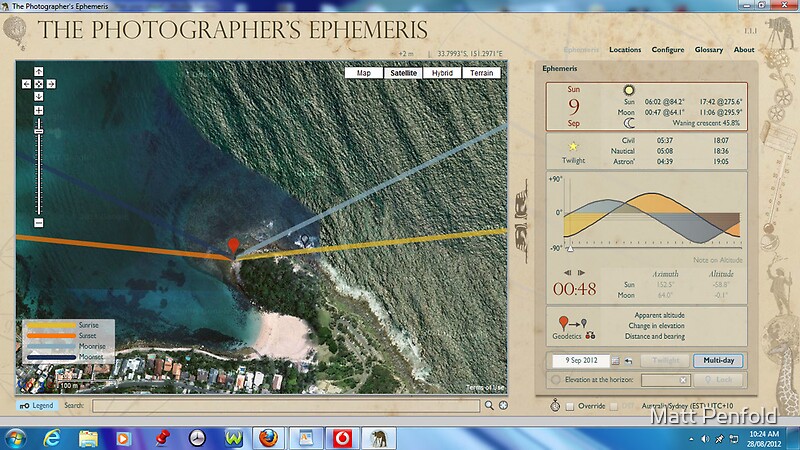Open the About tab
The width and height of the screenshot is (800, 450).
(744, 49)
